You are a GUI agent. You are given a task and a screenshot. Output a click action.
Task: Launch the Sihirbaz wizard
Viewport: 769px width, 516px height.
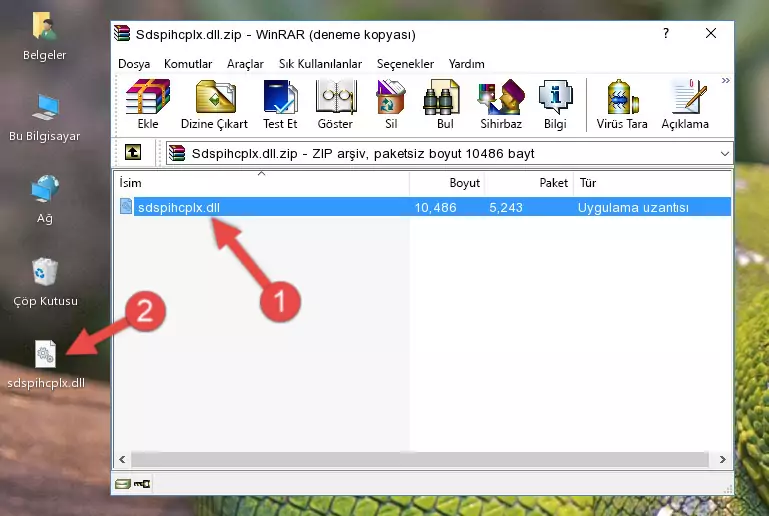tap(501, 104)
